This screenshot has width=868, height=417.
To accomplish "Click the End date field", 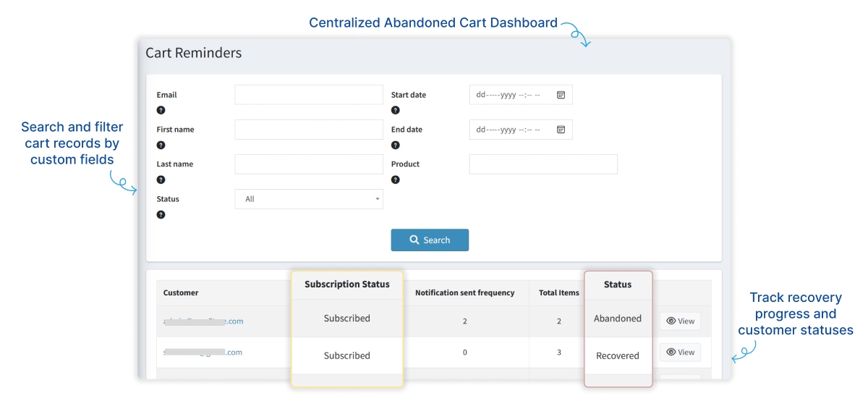I will coord(521,130).
